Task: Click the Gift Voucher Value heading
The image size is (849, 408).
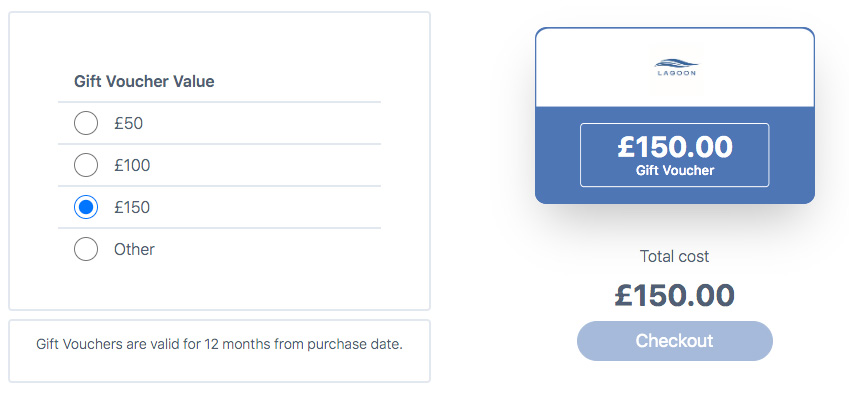Action: [x=144, y=81]
